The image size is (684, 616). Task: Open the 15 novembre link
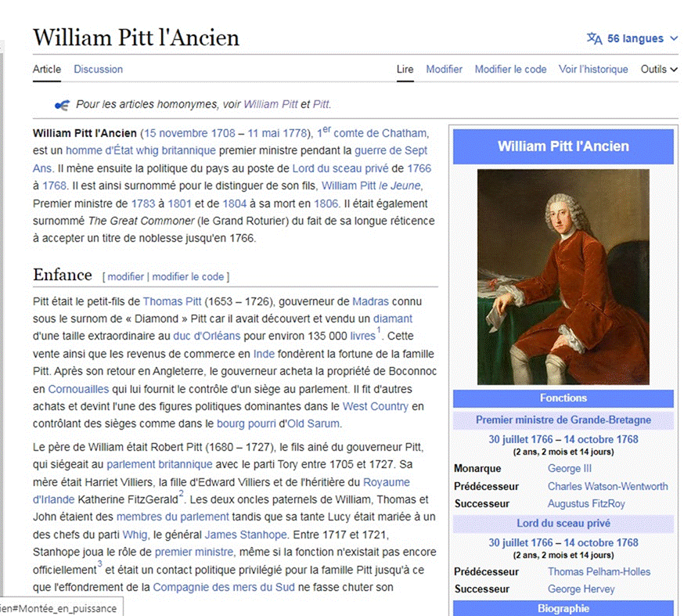coord(176,133)
